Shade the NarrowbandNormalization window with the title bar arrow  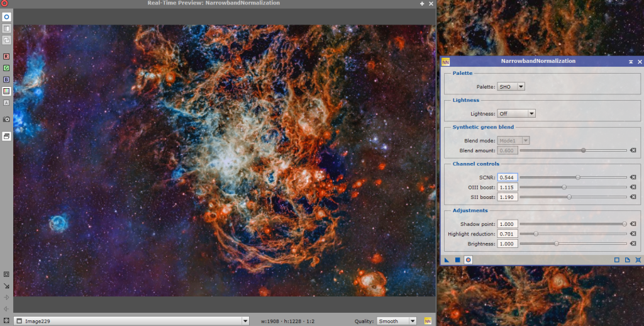(630, 62)
